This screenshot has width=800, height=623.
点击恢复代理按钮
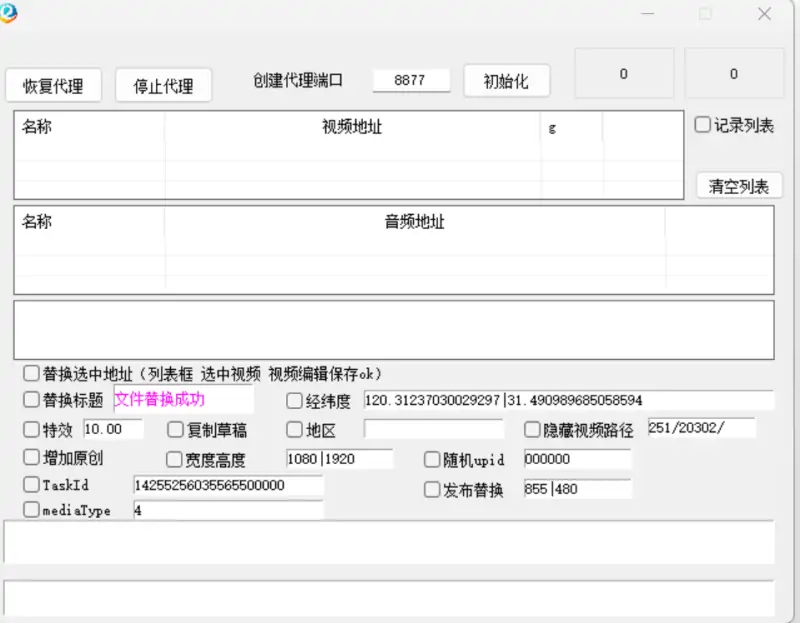point(53,84)
